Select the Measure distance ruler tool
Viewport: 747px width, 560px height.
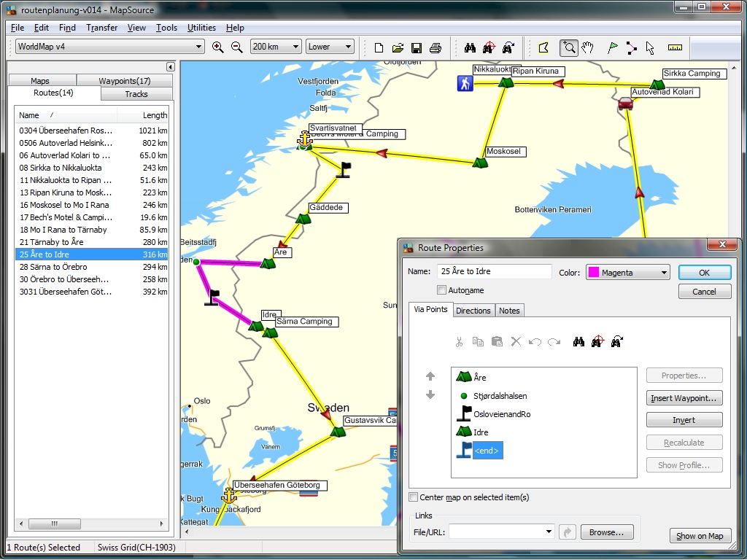click(x=675, y=47)
